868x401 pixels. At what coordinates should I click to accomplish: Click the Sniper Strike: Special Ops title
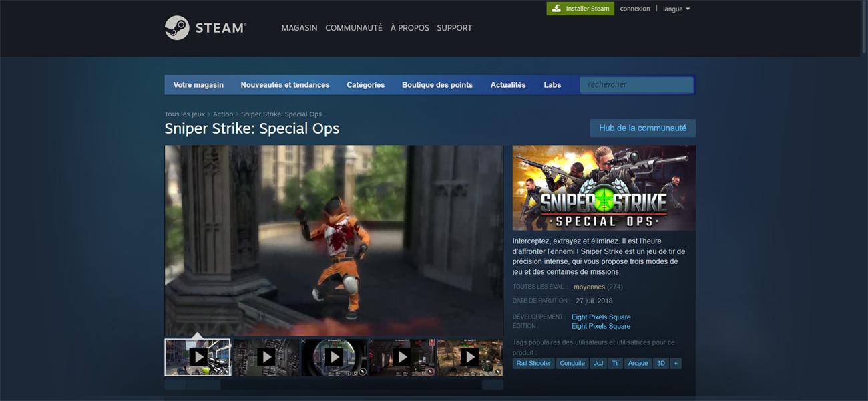tap(252, 128)
